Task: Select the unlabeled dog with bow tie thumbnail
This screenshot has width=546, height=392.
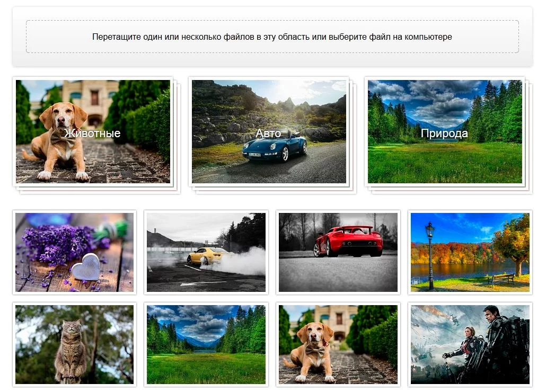Action: tap(338, 344)
